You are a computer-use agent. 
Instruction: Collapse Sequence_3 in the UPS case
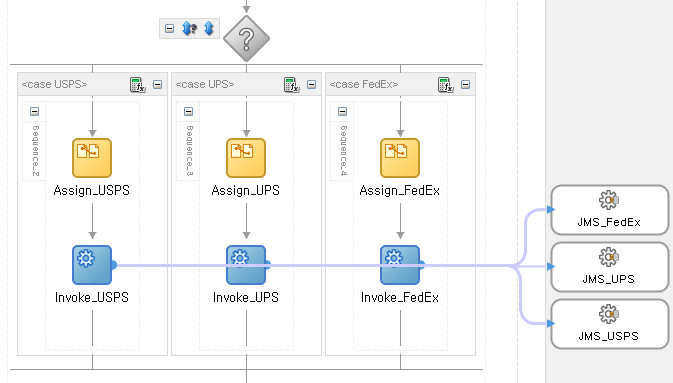188,112
